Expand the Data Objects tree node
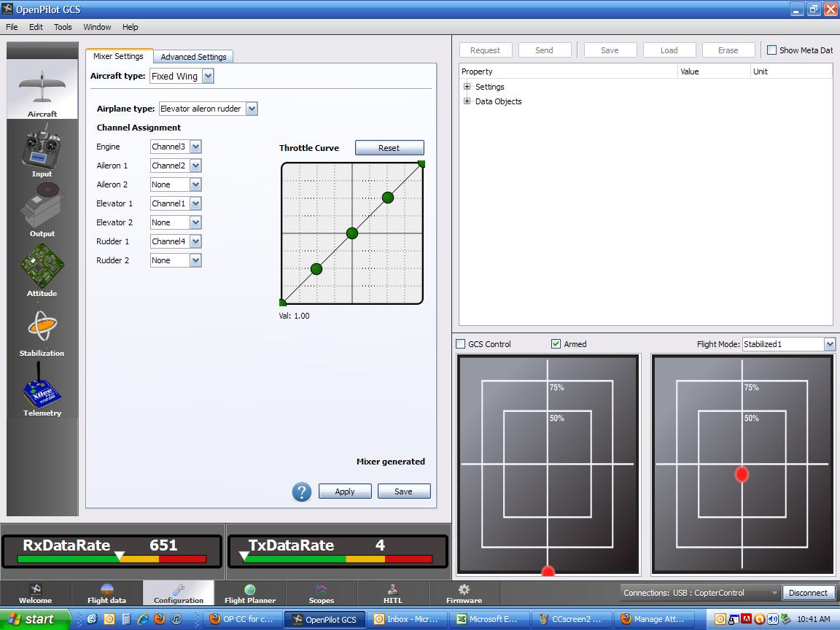The image size is (840, 630). 467,101
